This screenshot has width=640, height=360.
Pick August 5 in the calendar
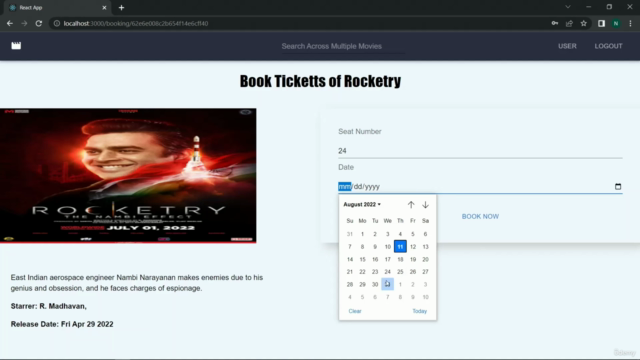[x=413, y=234]
